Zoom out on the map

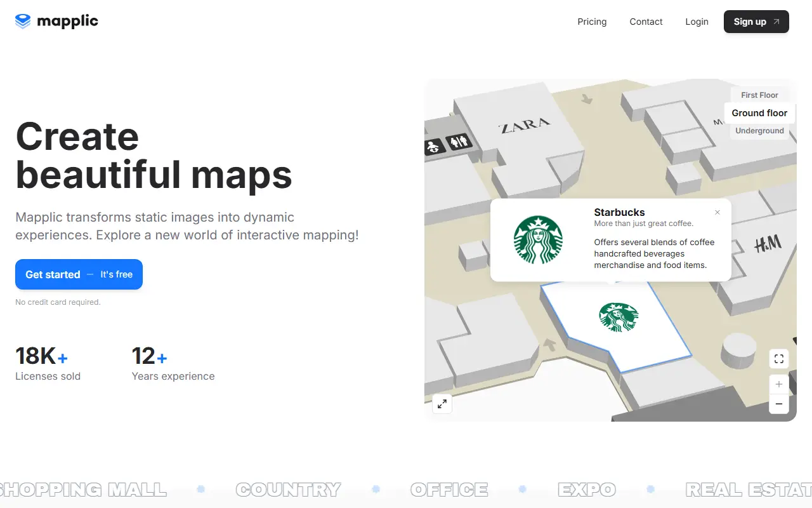point(779,404)
